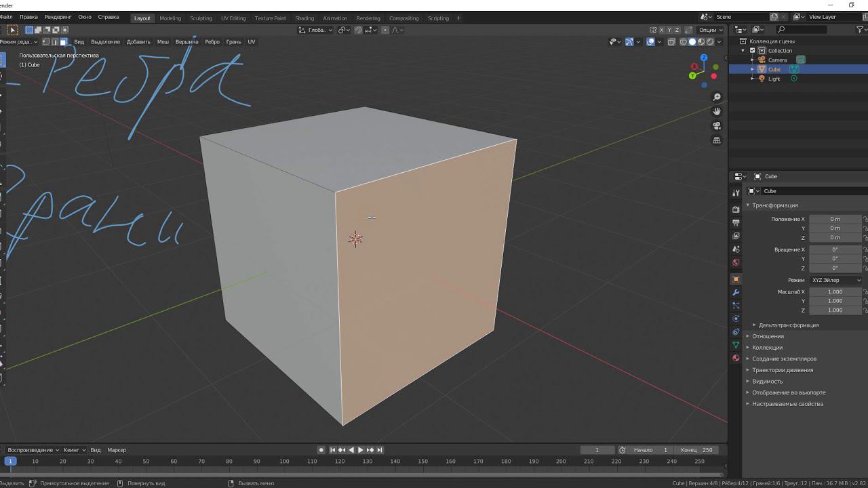Switch orthographic/perspective view grid icon

click(x=717, y=140)
